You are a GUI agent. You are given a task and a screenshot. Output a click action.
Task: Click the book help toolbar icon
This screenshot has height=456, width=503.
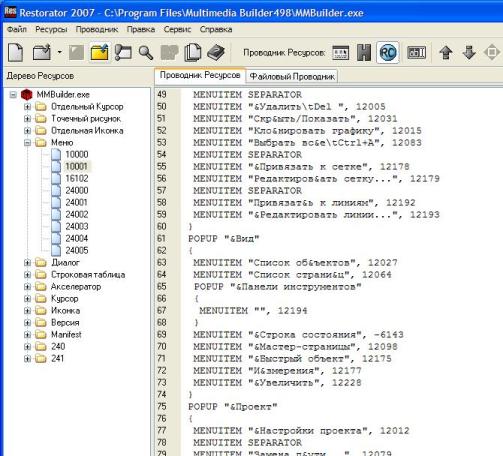(x=216, y=52)
